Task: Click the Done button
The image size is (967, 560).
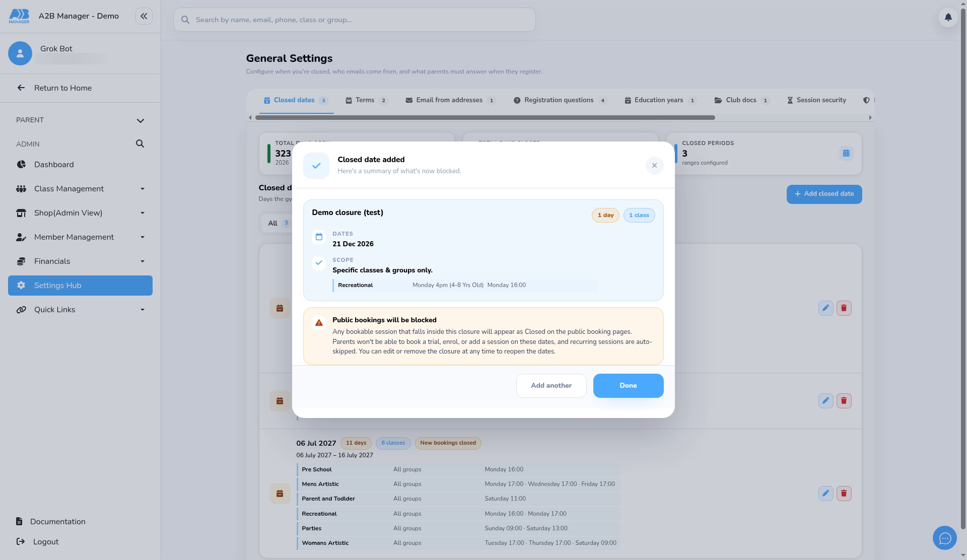Action: (628, 386)
